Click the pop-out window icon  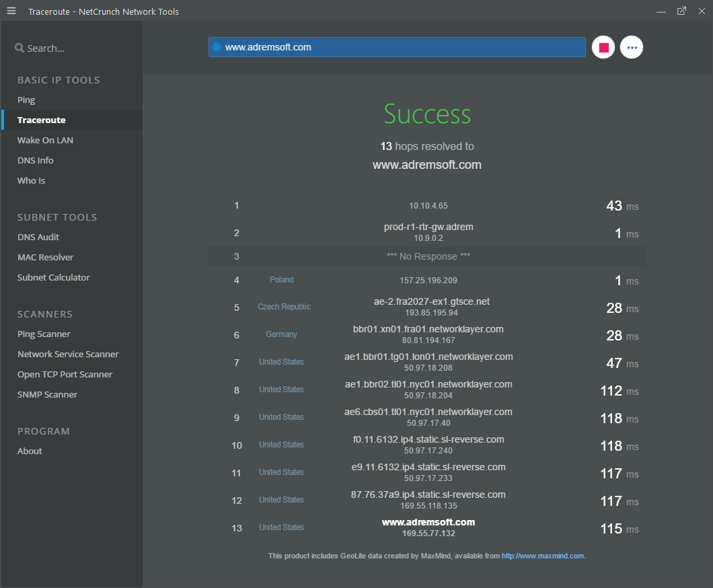pyautogui.click(x=681, y=11)
